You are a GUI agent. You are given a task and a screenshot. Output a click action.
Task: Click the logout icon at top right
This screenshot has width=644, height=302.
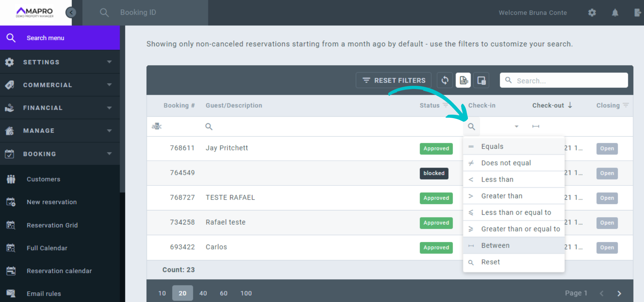point(637,13)
